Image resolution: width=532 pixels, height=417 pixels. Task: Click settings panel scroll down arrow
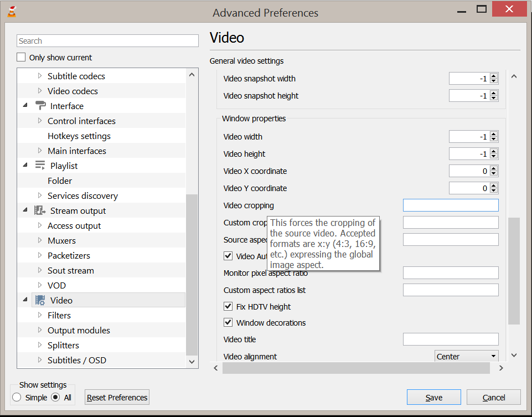(x=514, y=355)
